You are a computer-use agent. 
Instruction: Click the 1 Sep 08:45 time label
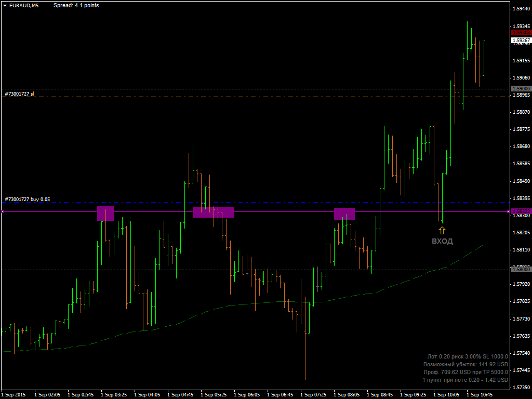point(380,395)
